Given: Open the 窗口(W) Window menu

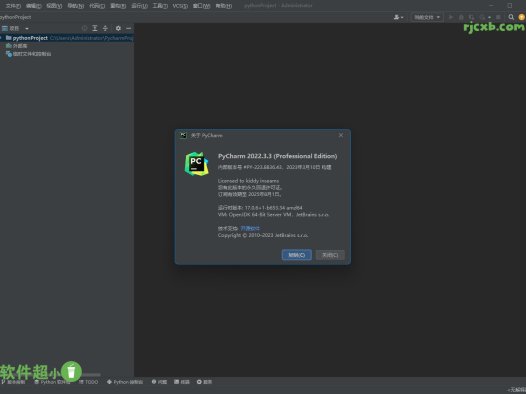Looking at the screenshot, I should [x=201, y=6].
